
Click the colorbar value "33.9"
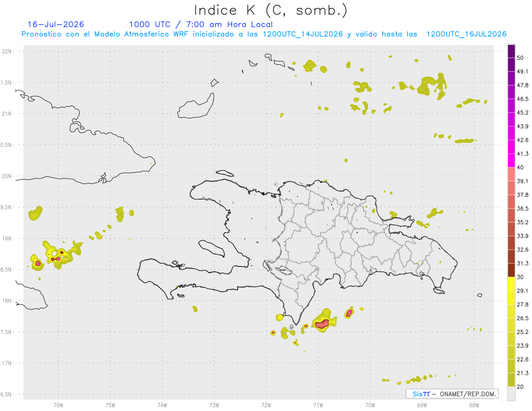(x=523, y=236)
